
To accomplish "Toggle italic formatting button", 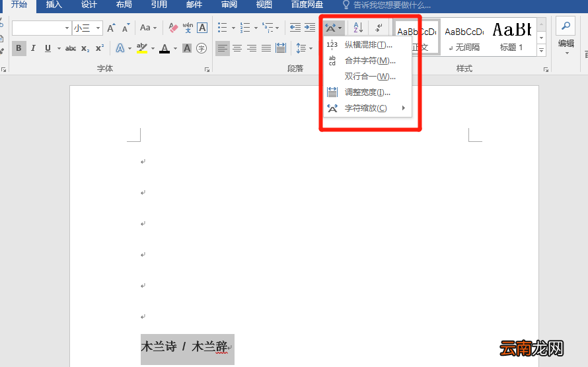I will click(34, 48).
